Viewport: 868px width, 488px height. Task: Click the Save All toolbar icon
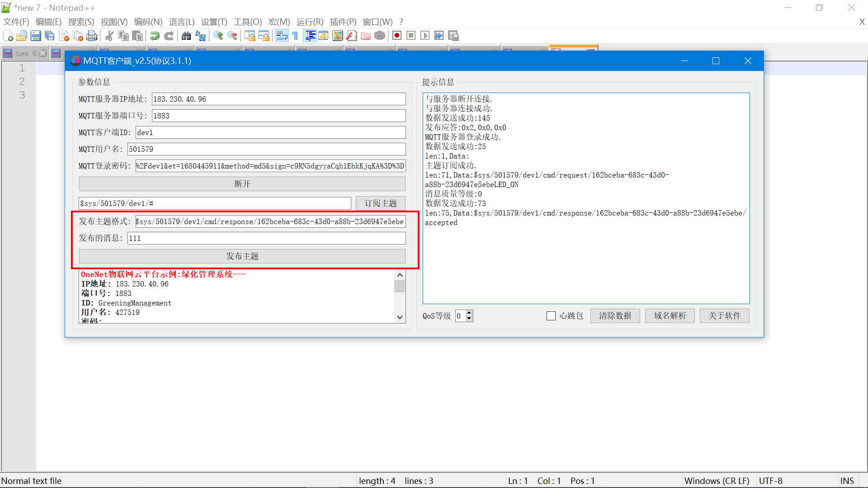coord(50,36)
